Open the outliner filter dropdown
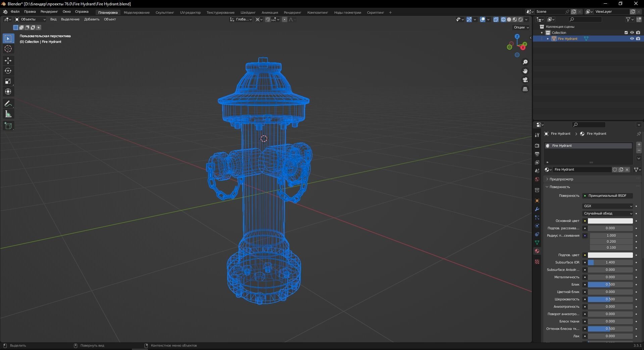Viewport: 644px width, 350px height. pyautogui.click(x=630, y=19)
